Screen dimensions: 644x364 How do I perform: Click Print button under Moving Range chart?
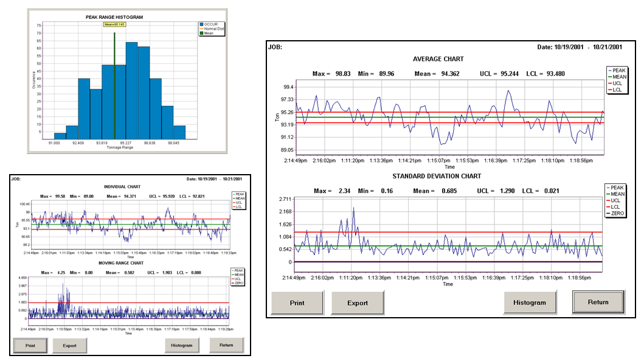tap(31, 345)
